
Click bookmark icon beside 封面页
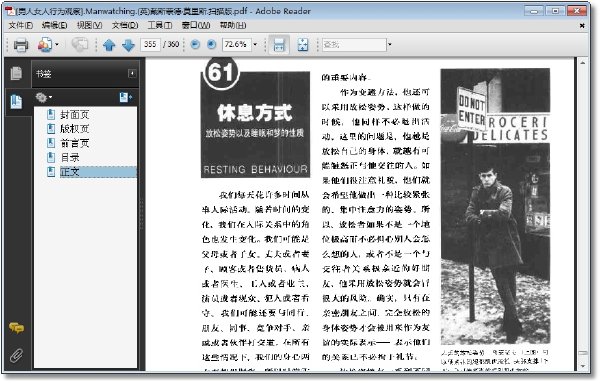(51, 114)
